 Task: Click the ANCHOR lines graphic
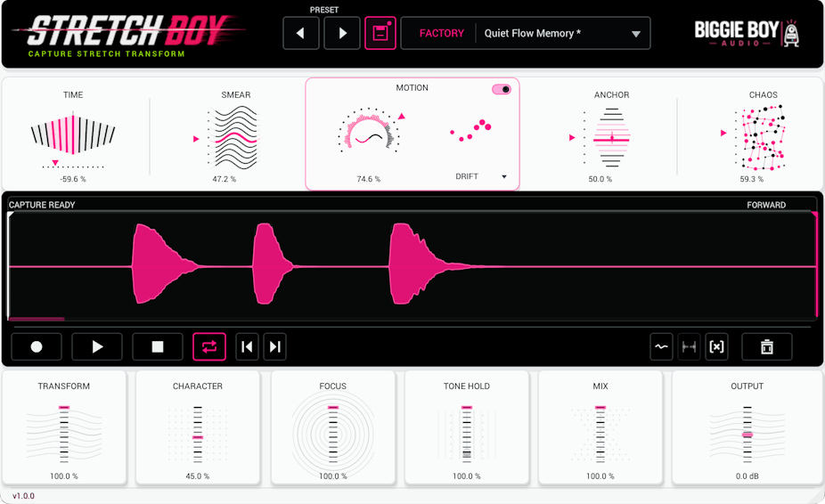[611, 137]
